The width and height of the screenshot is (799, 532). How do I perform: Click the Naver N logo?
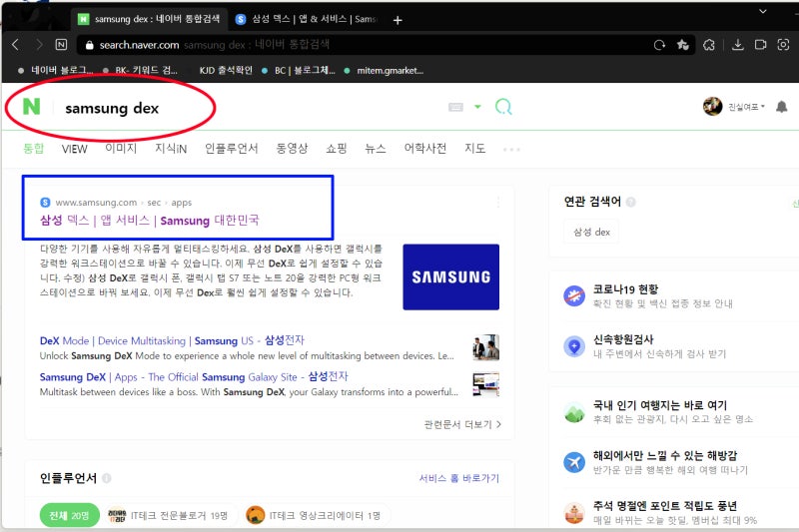tap(32, 107)
